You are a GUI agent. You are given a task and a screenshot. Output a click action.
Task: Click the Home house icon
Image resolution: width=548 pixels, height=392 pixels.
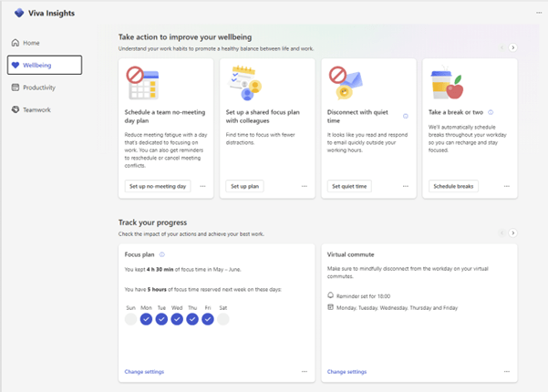click(x=16, y=43)
